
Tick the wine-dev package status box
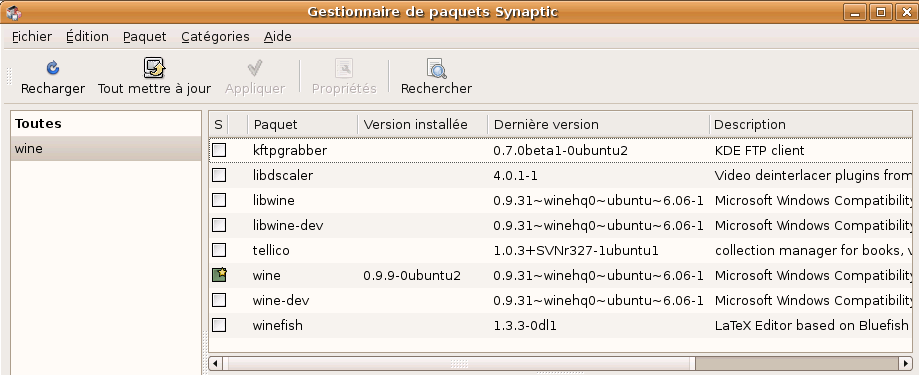click(x=219, y=300)
